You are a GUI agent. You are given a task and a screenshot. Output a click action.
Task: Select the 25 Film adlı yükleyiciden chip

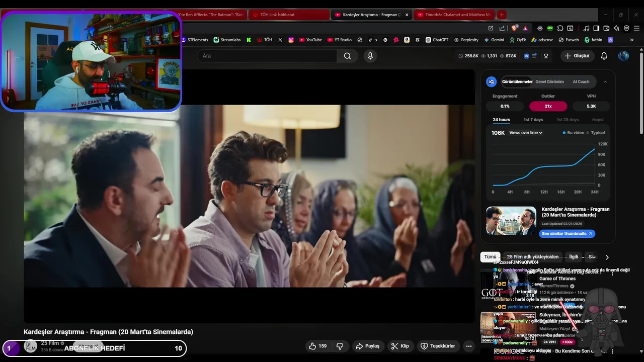(x=532, y=257)
